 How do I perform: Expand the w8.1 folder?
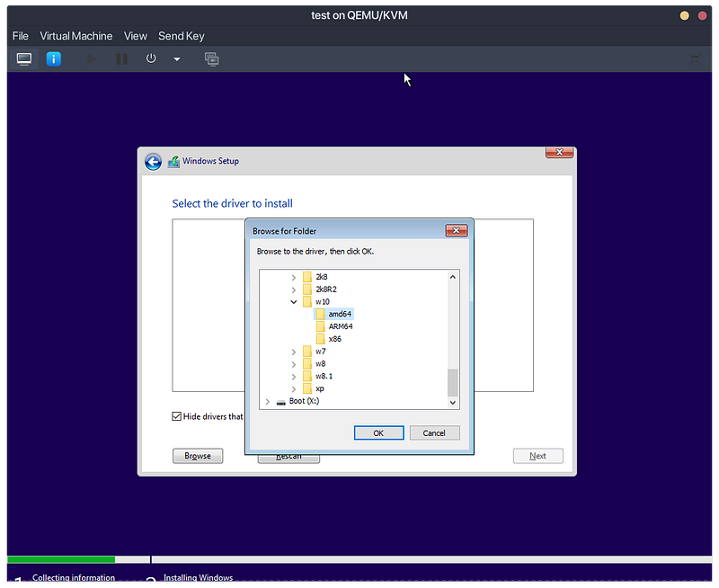tap(294, 377)
